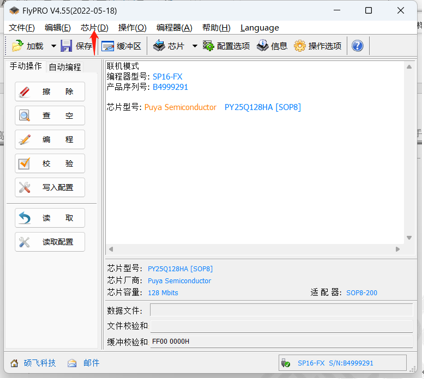Click the 文件校验和 field
424x379 pixels.
tap(281, 326)
